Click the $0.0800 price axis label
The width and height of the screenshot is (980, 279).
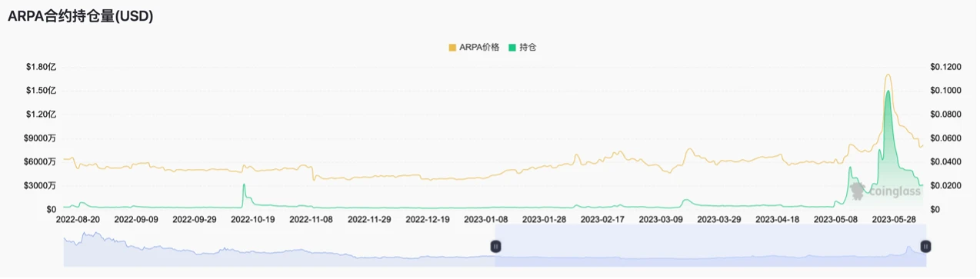point(947,115)
